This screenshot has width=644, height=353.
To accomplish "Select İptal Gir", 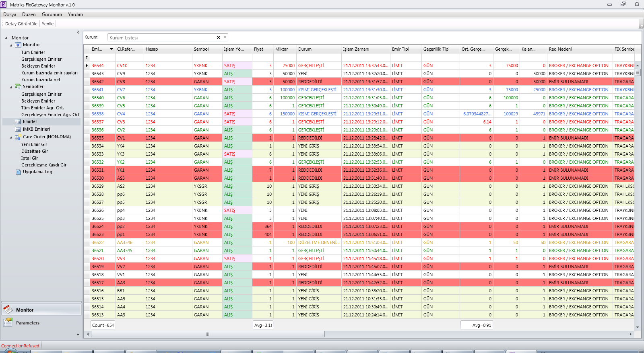I will click(29, 158).
